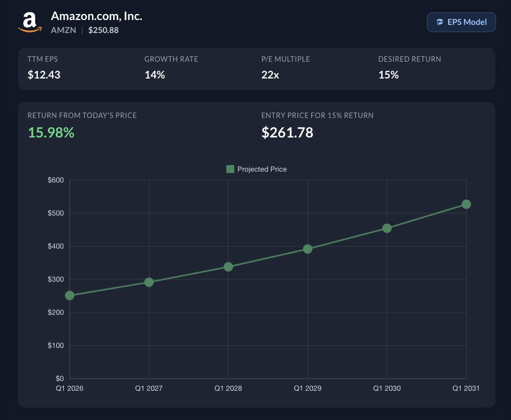Select the Q1 2027 data point
Image resolution: width=511 pixels, height=420 pixels.
(149, 282)
